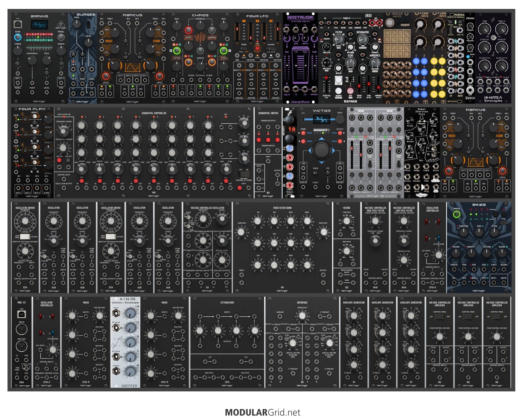Click the USB-C port on Victor
The height and width of the screenshot is (420, 526).
303,119
